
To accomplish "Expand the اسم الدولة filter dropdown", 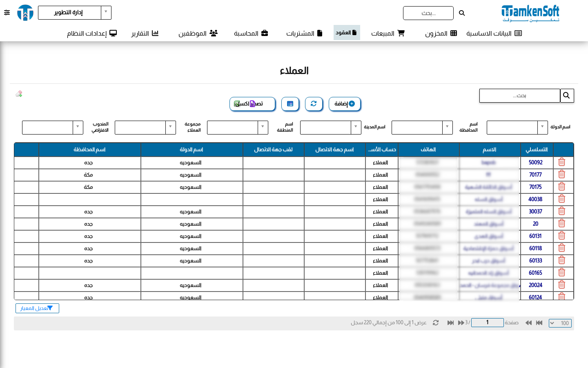I will pyautogui.click(x=542, y=128).
